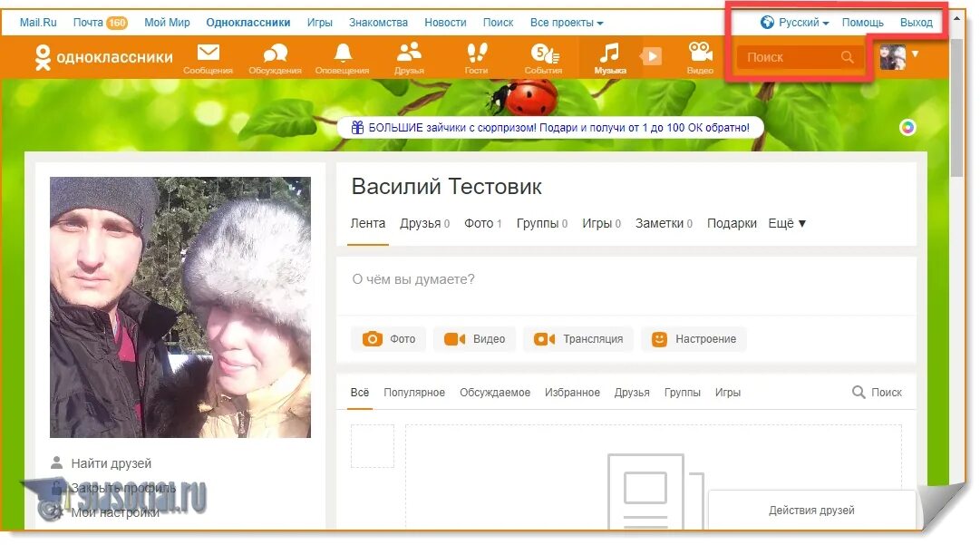Click the large profile photo

pos(180,307)
